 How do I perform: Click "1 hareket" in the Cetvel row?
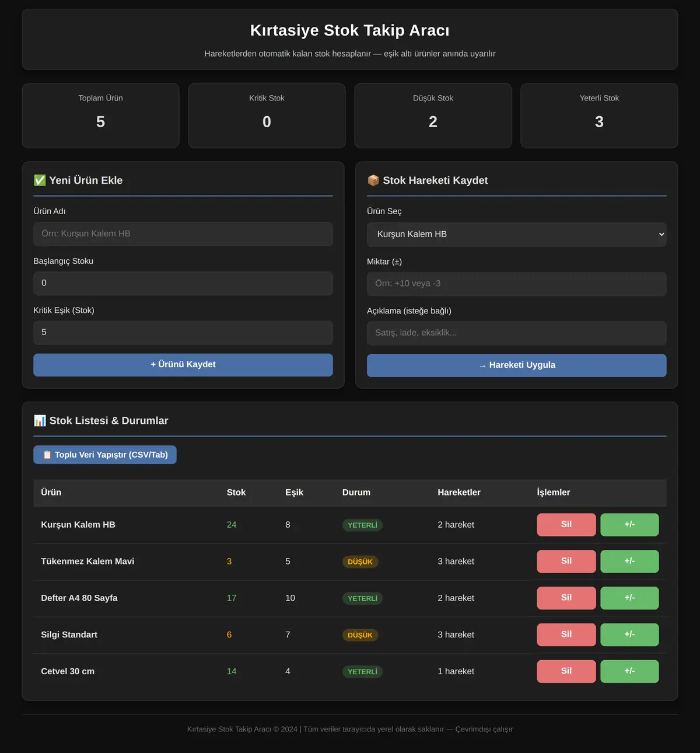(x=456, y=672)
